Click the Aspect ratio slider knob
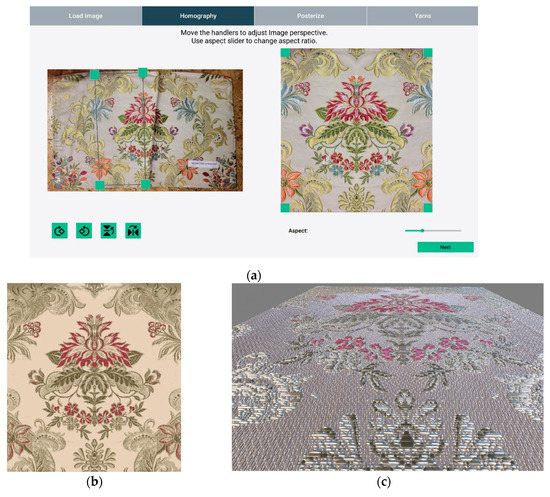The height and width of the screenshot is (497, 550). pos(423,230)
